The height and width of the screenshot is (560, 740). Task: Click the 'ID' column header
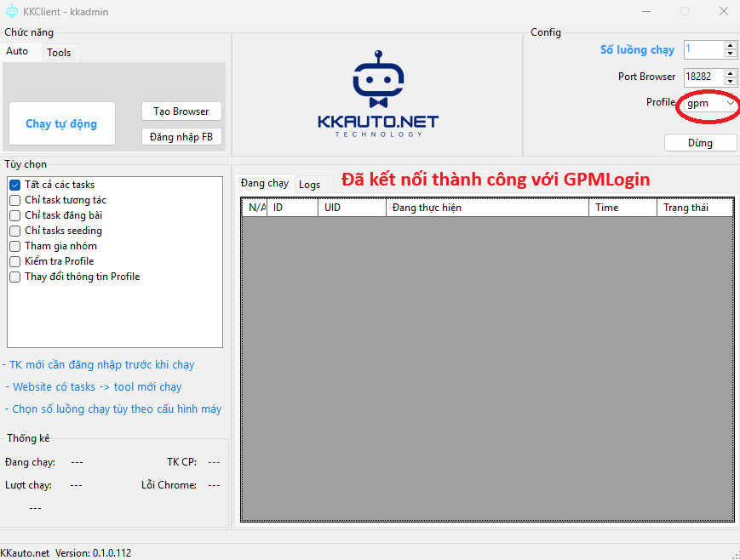293,208
